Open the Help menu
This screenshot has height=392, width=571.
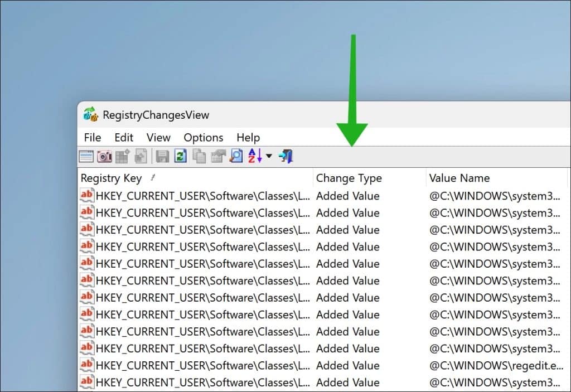point(248,138)
